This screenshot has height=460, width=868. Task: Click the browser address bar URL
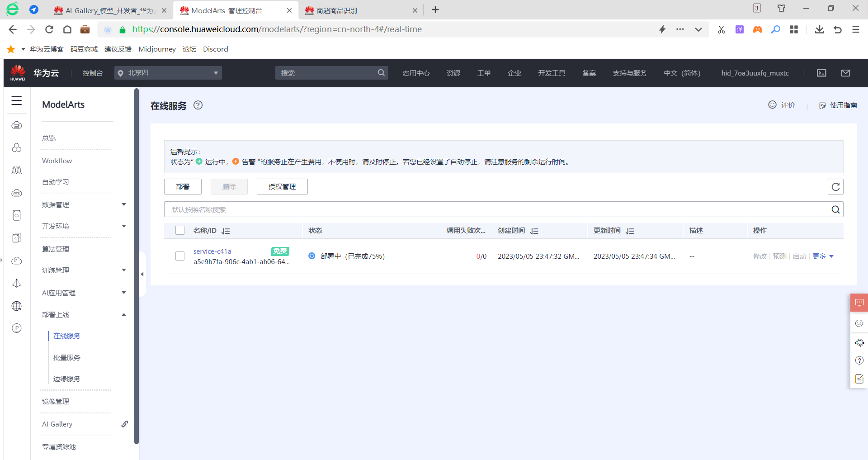point(277,29)
